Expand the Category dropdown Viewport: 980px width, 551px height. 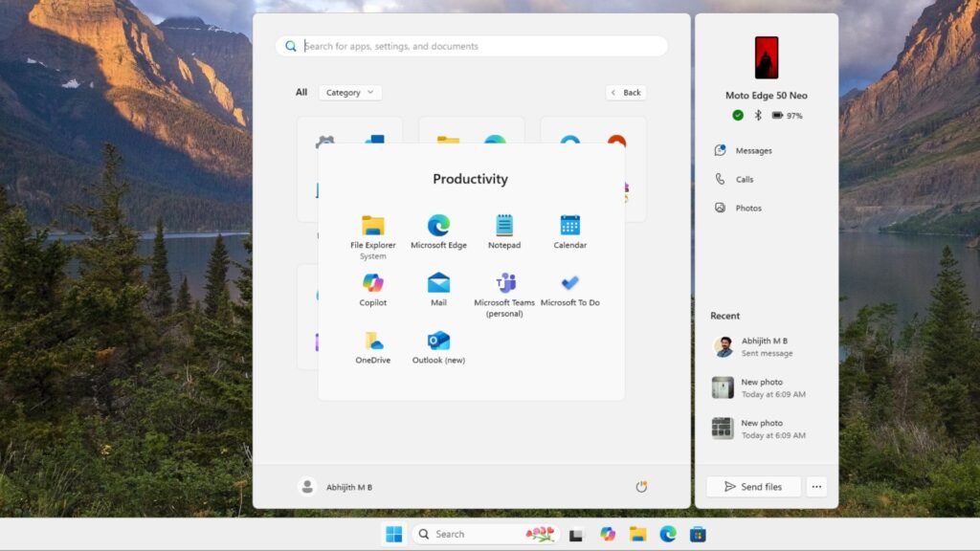(x=349, y=92)
